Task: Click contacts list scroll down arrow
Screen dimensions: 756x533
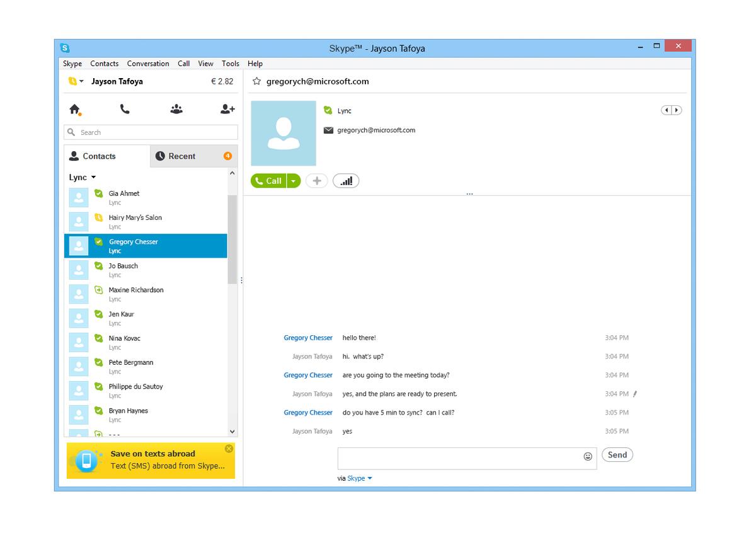Action: [x=232, y=432]
